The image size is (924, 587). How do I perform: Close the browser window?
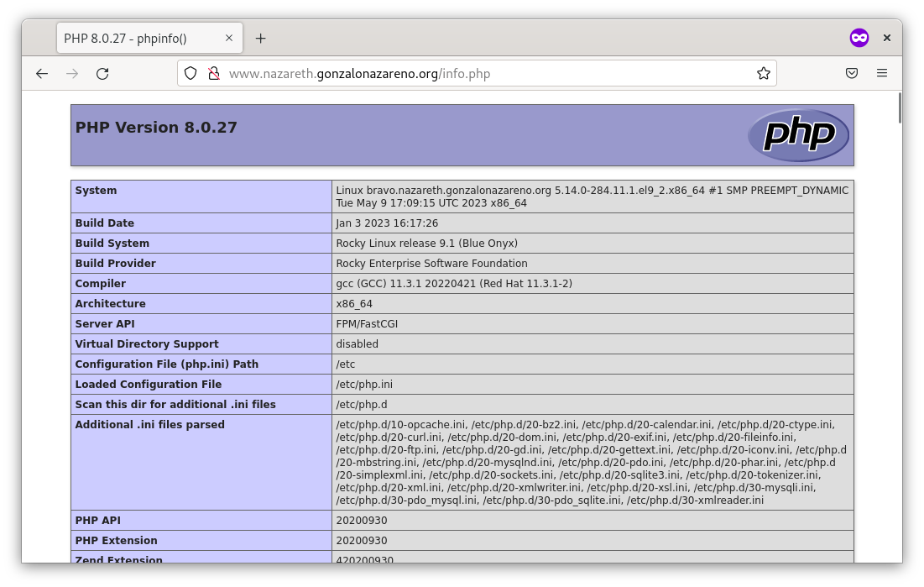click(x=886, y=38)
